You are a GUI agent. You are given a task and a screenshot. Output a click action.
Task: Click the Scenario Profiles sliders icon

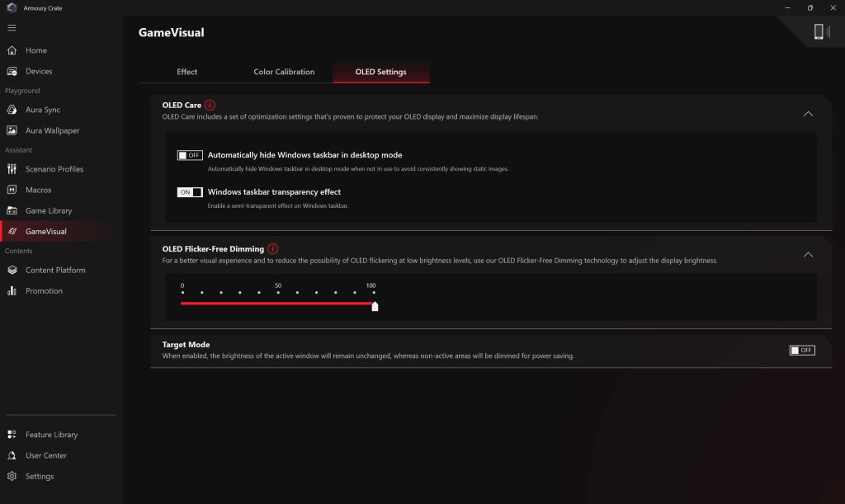(12, 168)
